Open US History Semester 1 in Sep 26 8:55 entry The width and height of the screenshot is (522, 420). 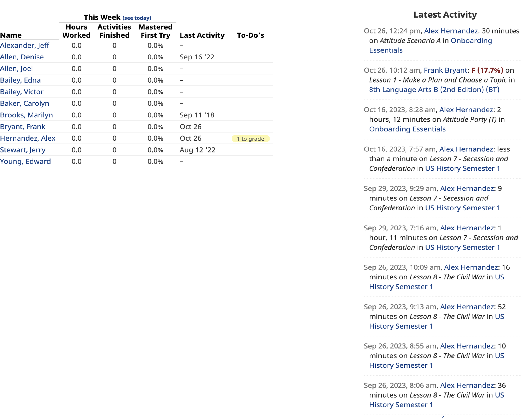pos(437,361)
